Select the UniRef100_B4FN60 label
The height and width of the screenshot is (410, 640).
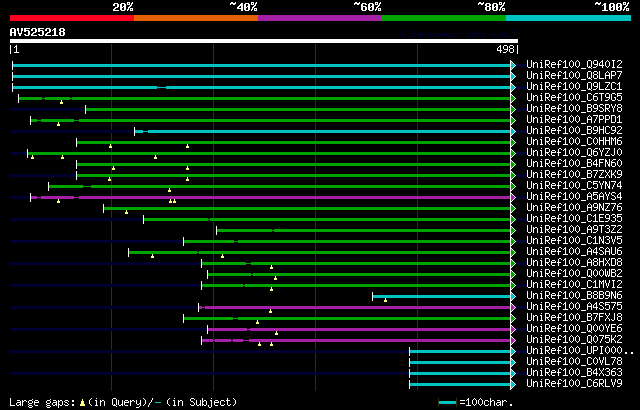[574, 164]
